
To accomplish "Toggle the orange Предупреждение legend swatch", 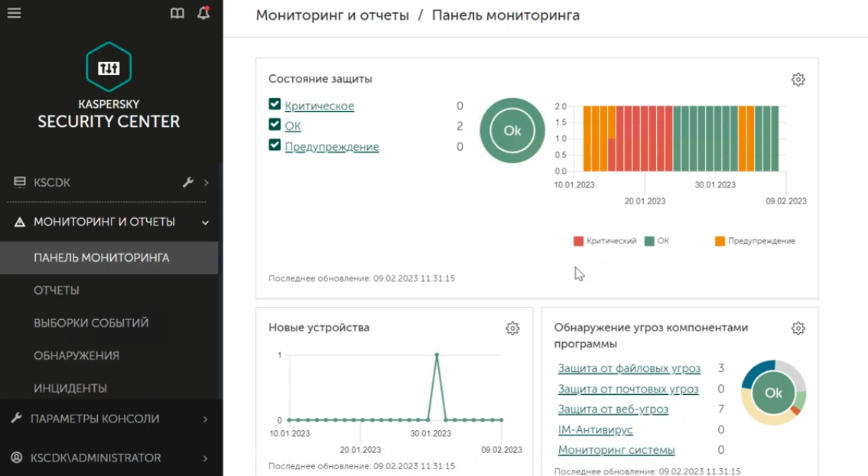I will [720, 241].
